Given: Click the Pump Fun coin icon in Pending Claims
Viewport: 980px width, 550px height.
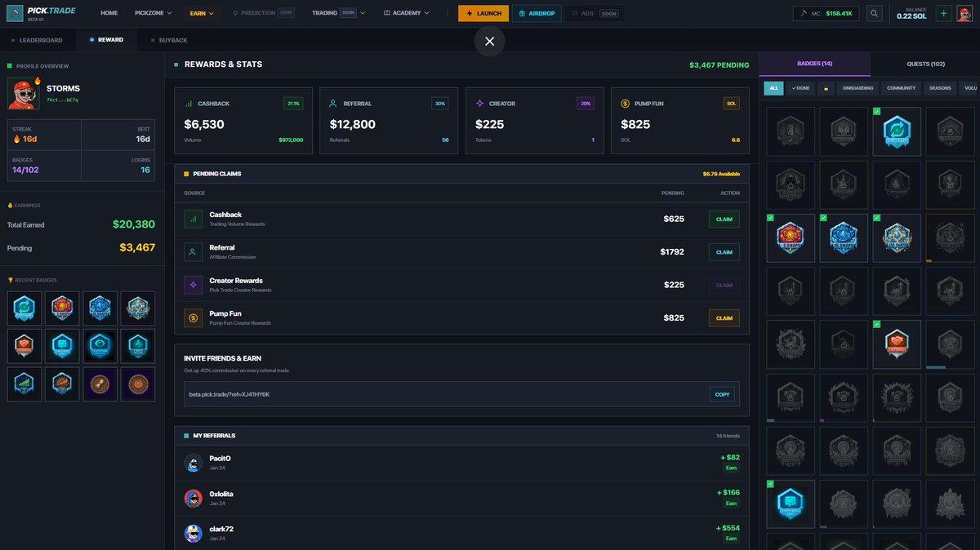Looking at the screenshot, I should (193, 318).
